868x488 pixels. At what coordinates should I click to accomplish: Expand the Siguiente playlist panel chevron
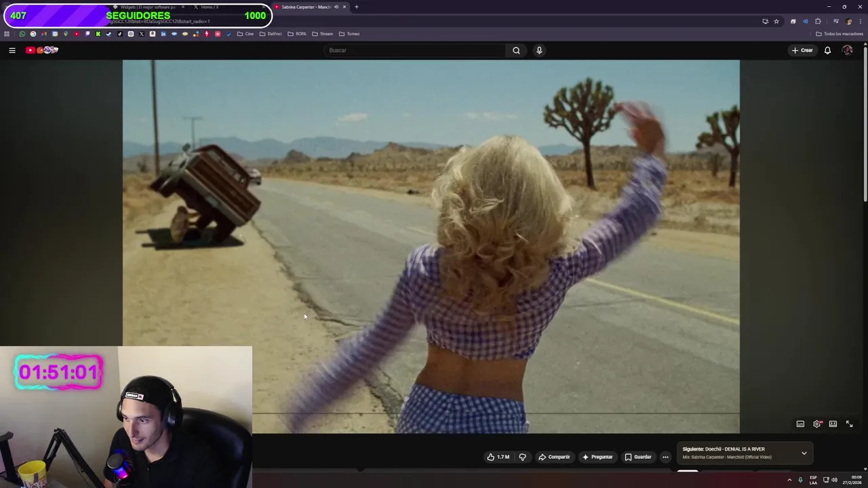coord(804,453)
